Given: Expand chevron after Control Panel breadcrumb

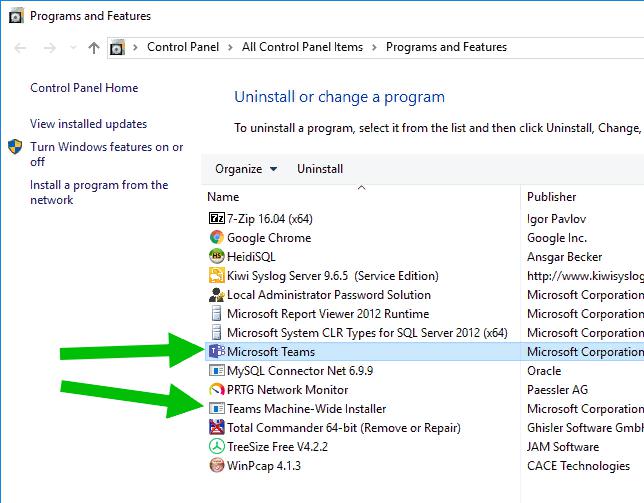Looking at the screenshot, I should point(230,48).
